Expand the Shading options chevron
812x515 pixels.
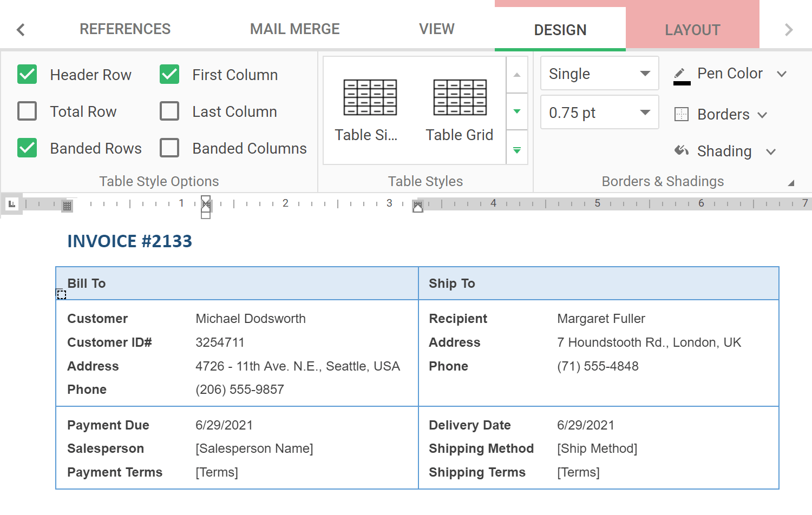pos(771,151)
